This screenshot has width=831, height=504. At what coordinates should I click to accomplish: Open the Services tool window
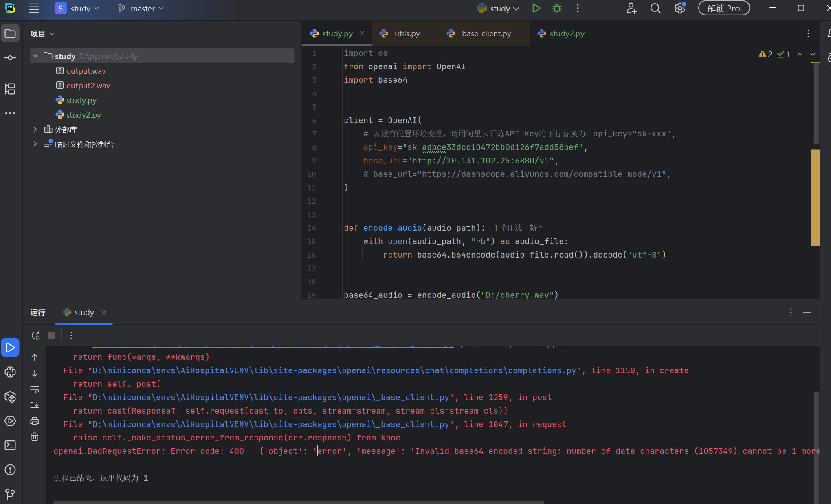10,421
